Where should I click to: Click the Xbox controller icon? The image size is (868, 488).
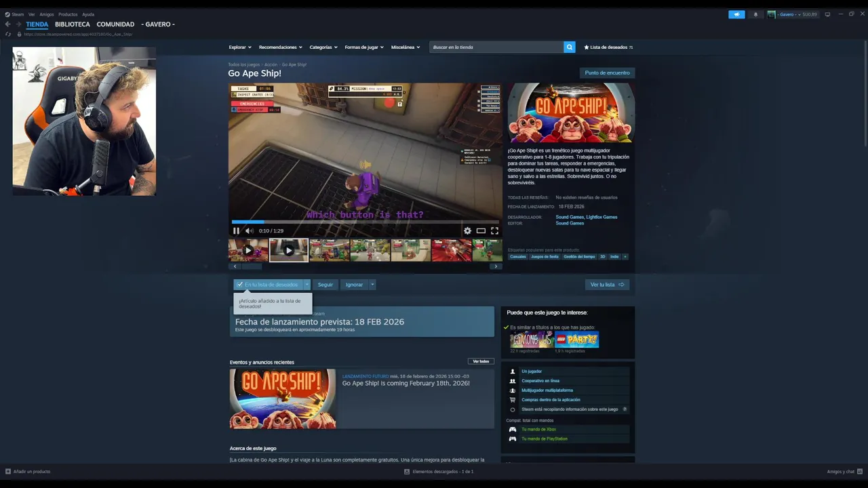tap(513, 429)
